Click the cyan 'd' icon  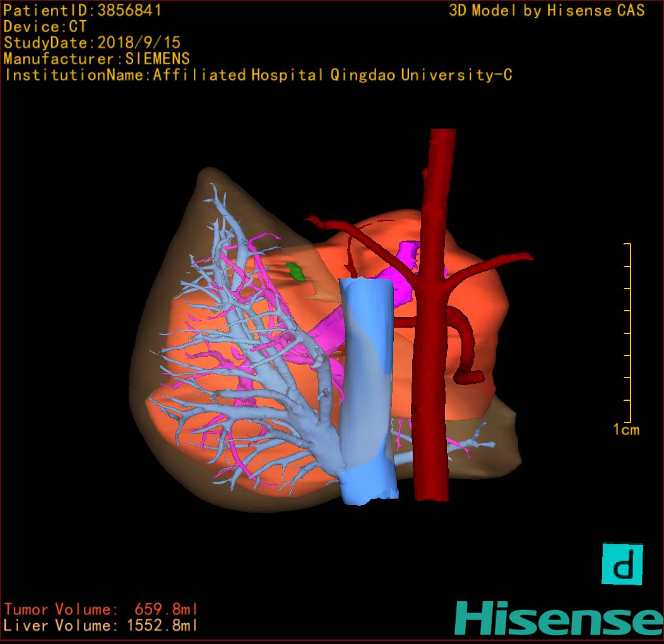622,563
